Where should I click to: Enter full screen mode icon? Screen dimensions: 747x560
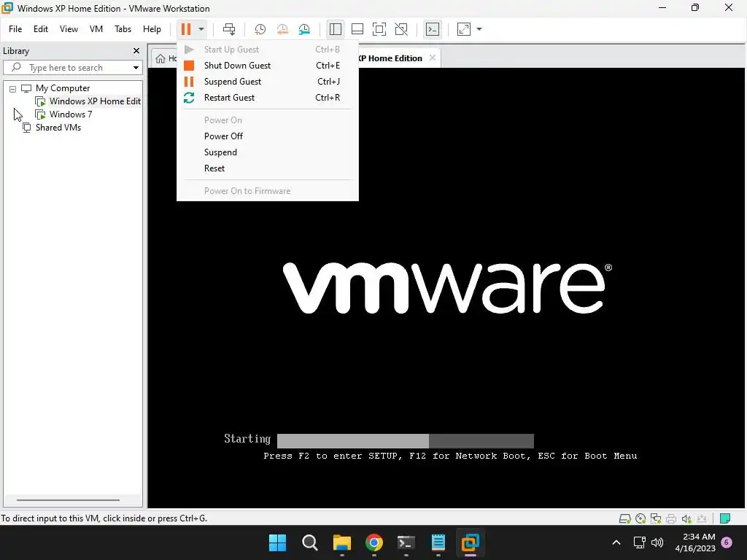point(379,29)
